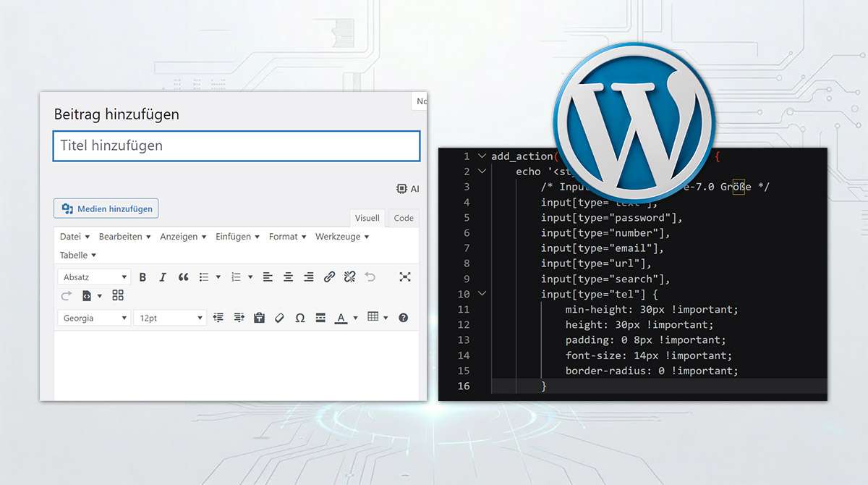Align text left
868x485 pixels.
coord(268,277)
